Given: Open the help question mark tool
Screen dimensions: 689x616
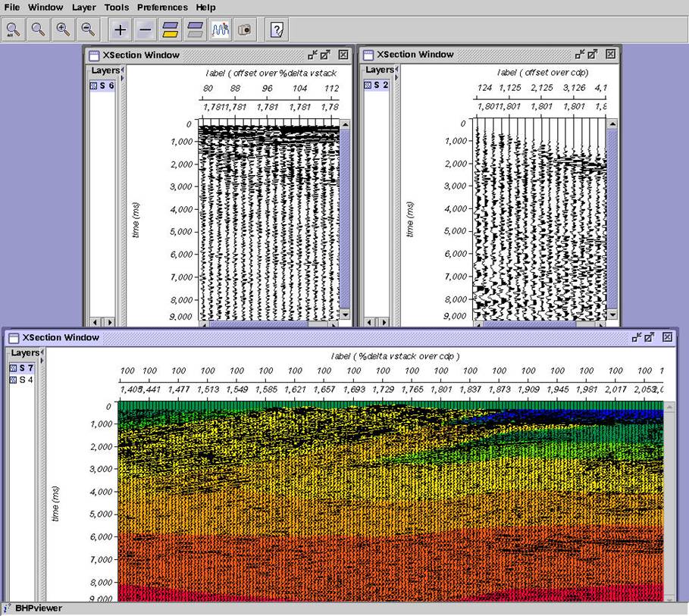Looking at the screenshot, I should click(x=277, y=30).
